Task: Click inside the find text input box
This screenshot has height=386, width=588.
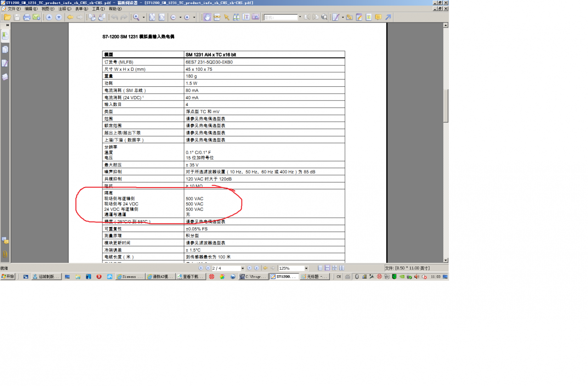Action: (281, 17)
